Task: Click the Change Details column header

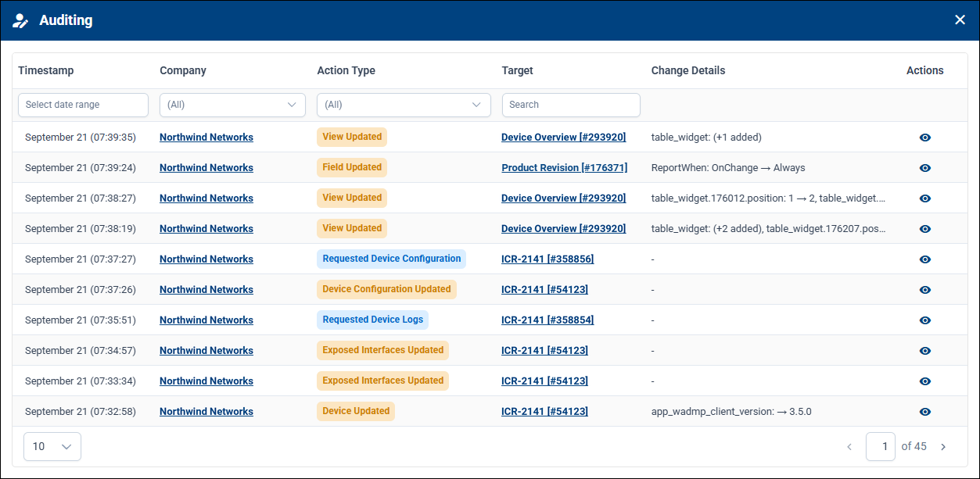Action: 688,70
